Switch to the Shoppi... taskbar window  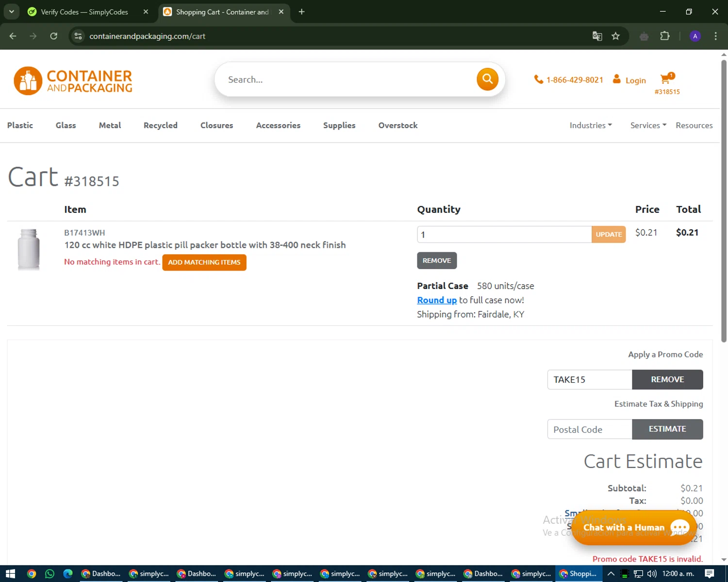[578, 574]
